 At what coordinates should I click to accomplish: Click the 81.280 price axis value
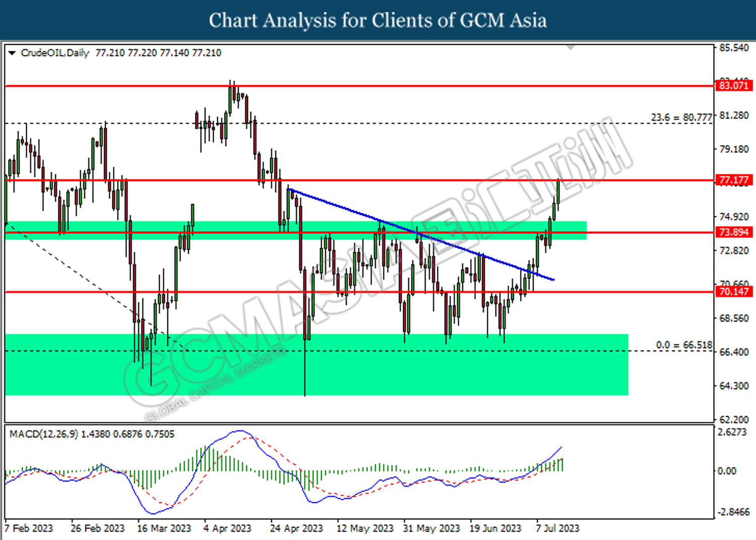click(x=734, y=115)
